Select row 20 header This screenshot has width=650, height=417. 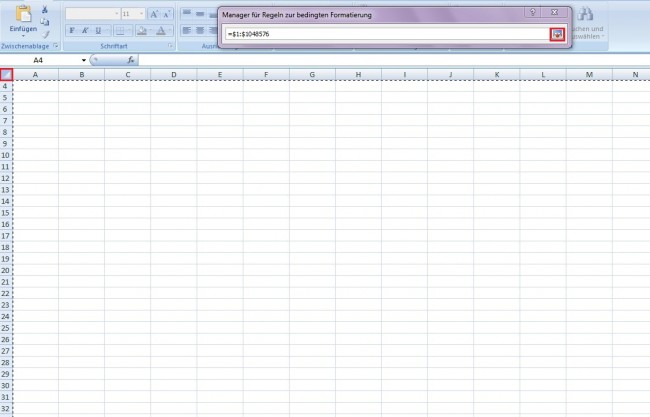(x=6, y=270)
